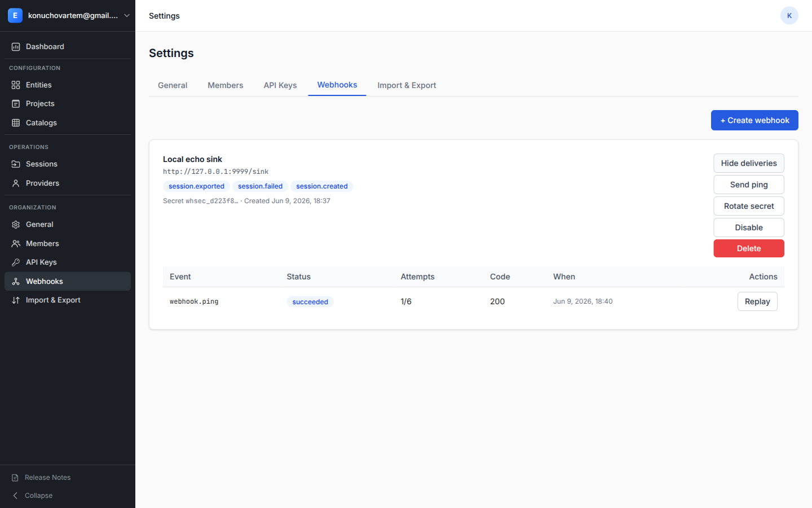812x508 pixels.
Task: Open the API Keys settings tab
Action: [280, 85]
